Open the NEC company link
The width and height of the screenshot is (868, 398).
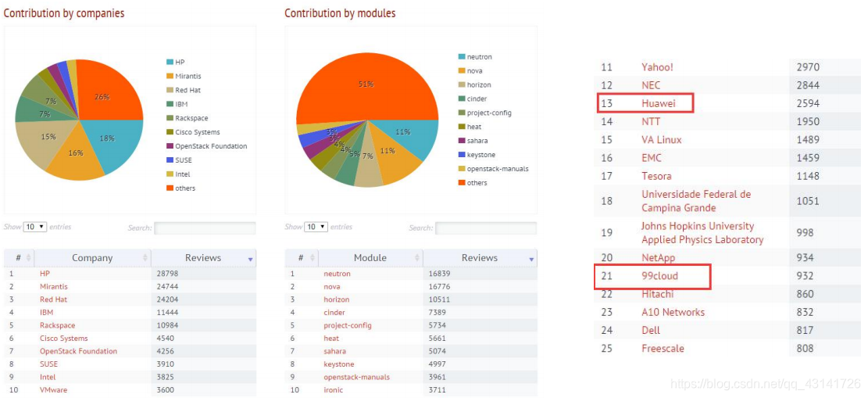[x=651, y=85]
